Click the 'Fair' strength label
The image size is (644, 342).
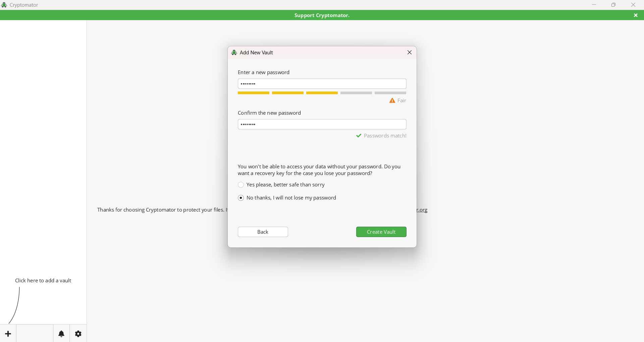coord(402,101)
